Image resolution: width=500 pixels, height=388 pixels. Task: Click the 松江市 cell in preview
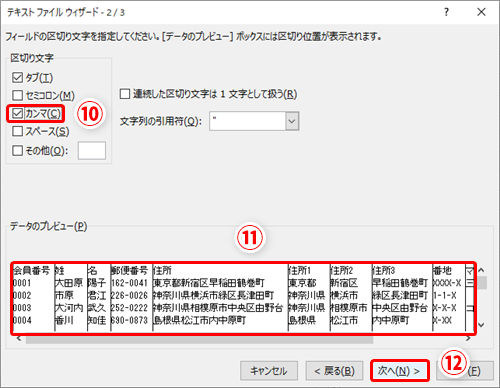coord(344,320)
